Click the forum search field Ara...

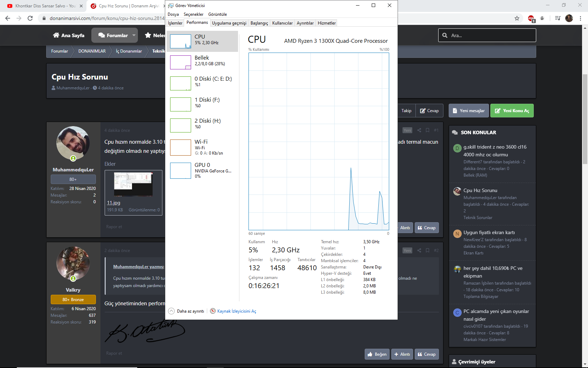487,35
